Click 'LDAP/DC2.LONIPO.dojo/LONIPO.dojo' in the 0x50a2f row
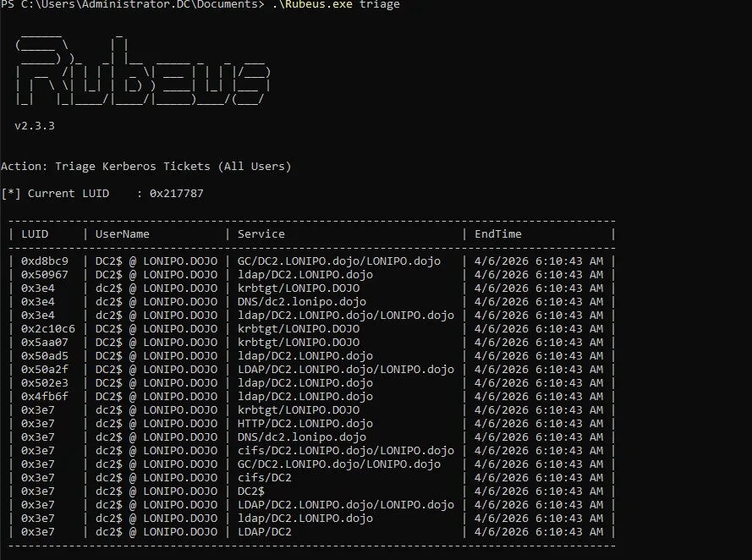The height and width of the screenshot is (560, 752). [x=346, y=369]
